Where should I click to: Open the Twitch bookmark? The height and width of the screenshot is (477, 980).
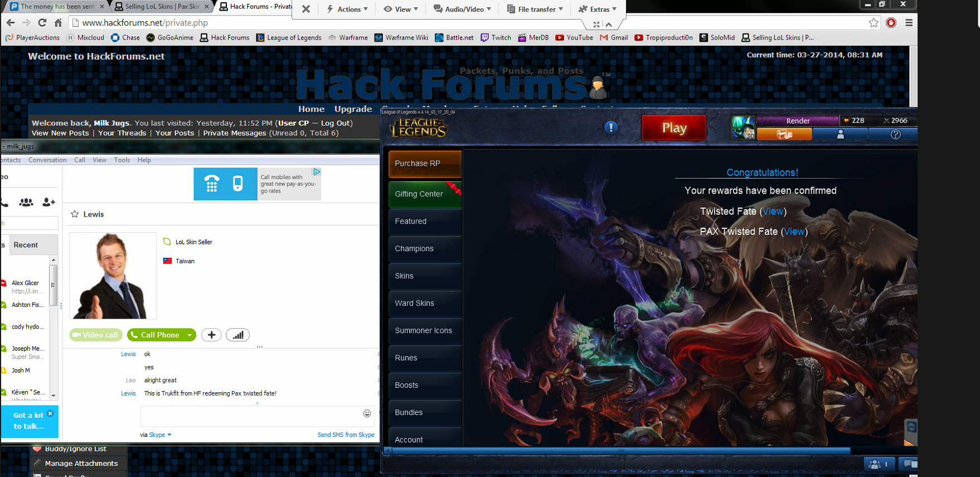(x=496, y=37)
